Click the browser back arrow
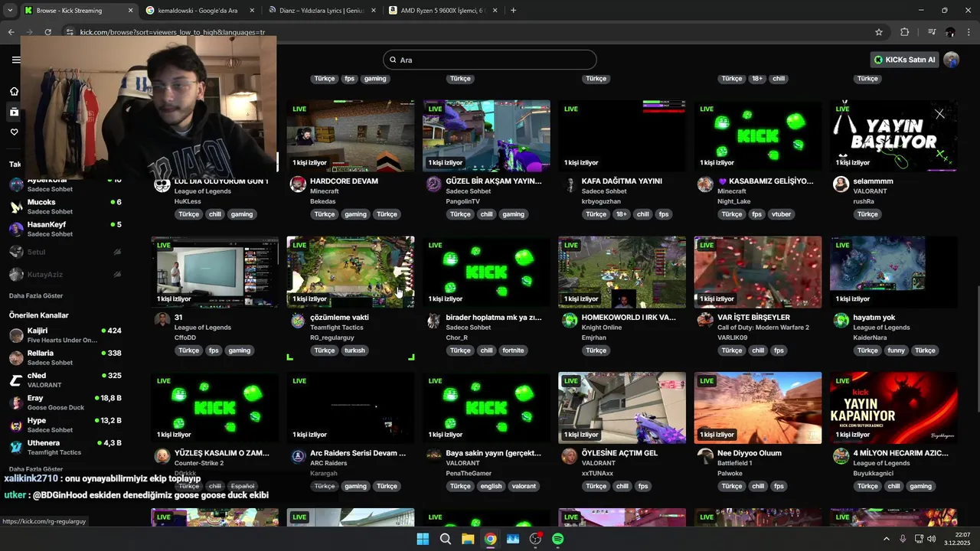Image resolution: width=980 pixels, height=551 pixels. [x=11, y=32]
